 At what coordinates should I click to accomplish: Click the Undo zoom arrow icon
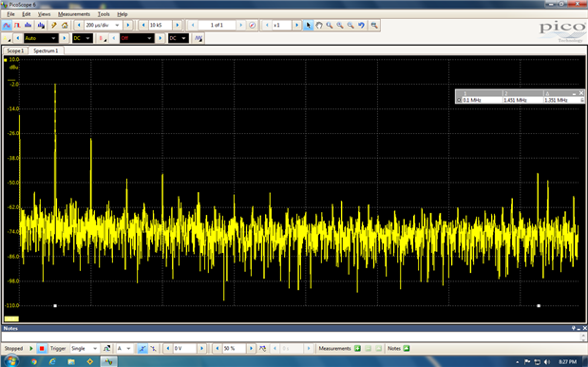click(361, 25)
